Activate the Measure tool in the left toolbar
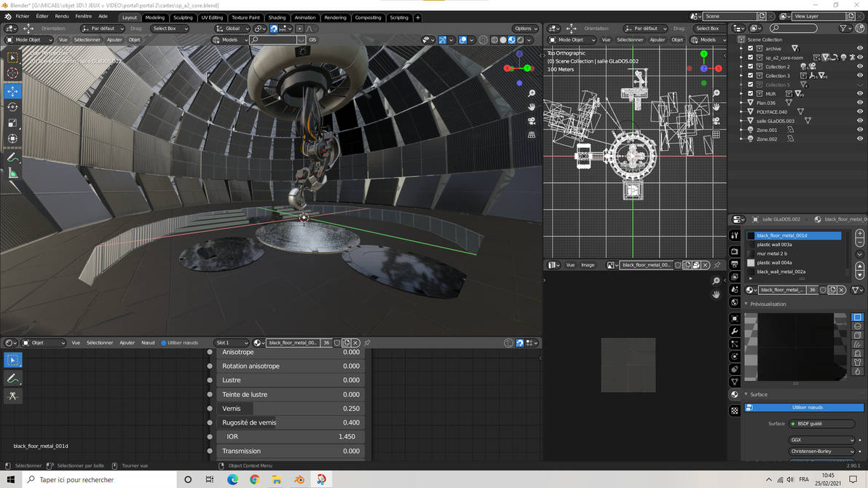The width and height of the screenshot is (868, 488). tap(12, 173)
